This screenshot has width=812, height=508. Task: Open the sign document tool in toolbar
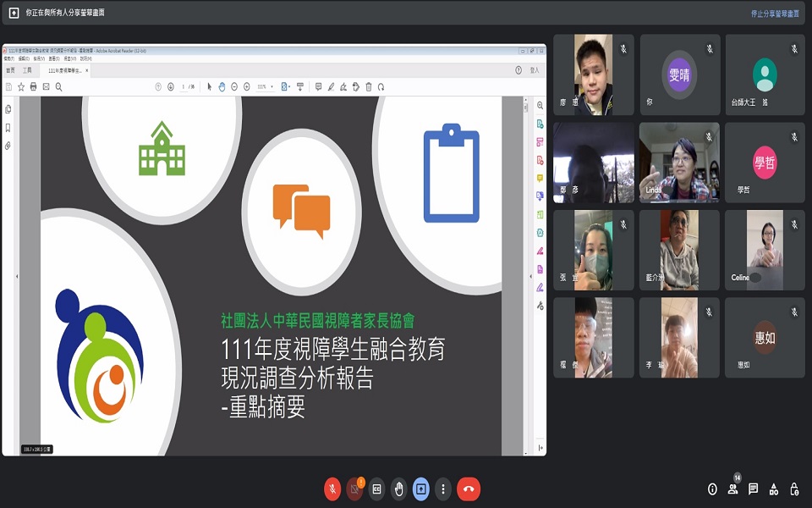click(343, 87)
